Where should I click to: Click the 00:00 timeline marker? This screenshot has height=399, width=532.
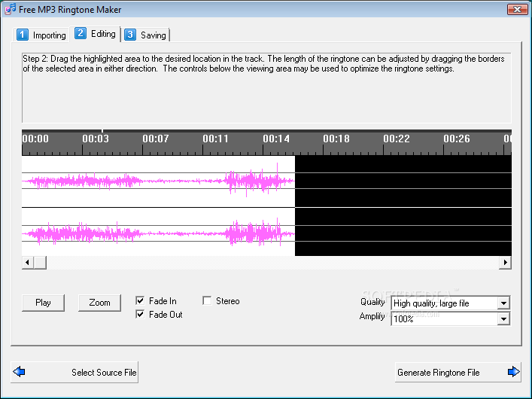pyautogui.click(x=35, y=139)
